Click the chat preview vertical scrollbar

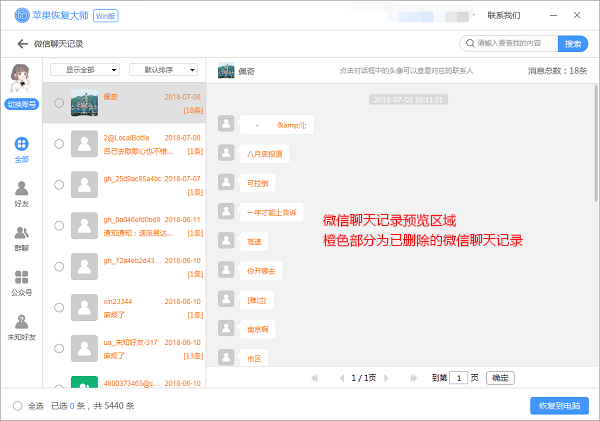click(x=596, y=143)
